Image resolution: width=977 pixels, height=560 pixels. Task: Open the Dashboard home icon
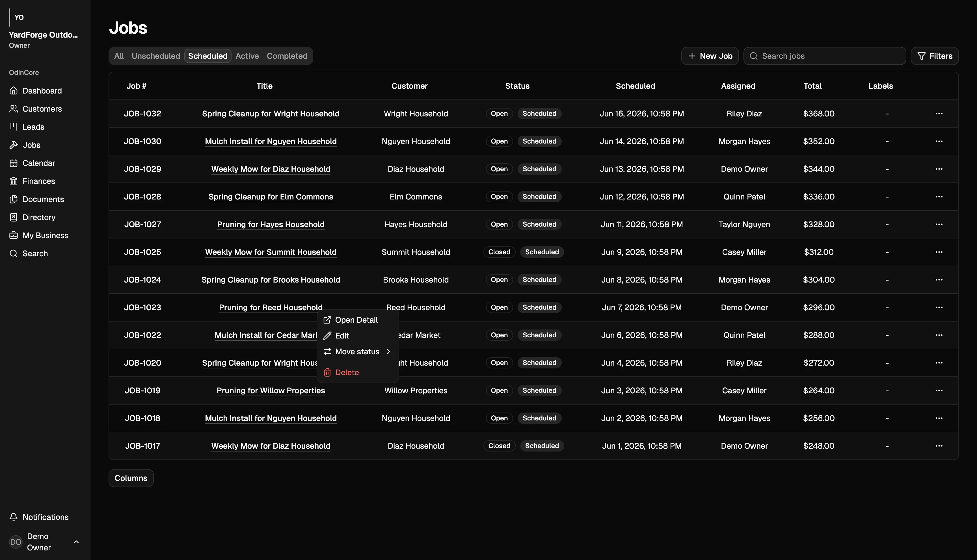point(14,91)
